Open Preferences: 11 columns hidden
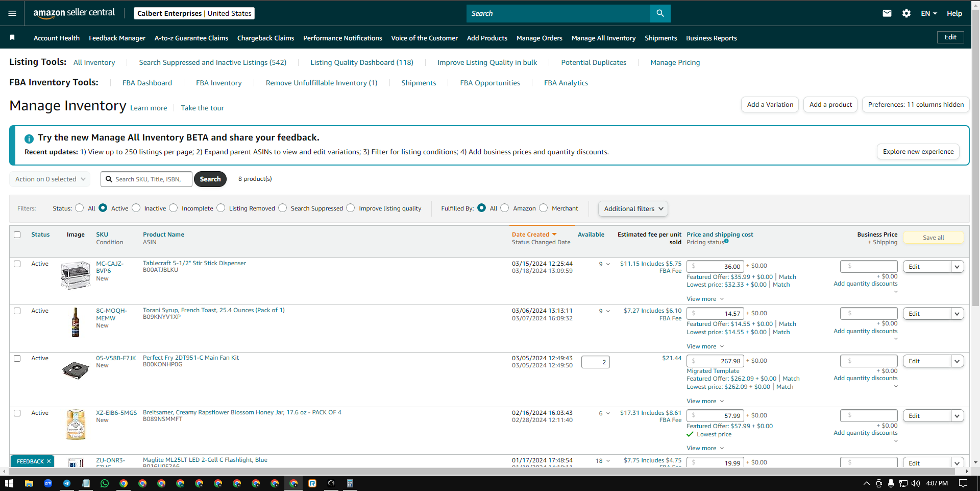Image resolution: width=980 pixels, height=491 pixels. [916, 105]
